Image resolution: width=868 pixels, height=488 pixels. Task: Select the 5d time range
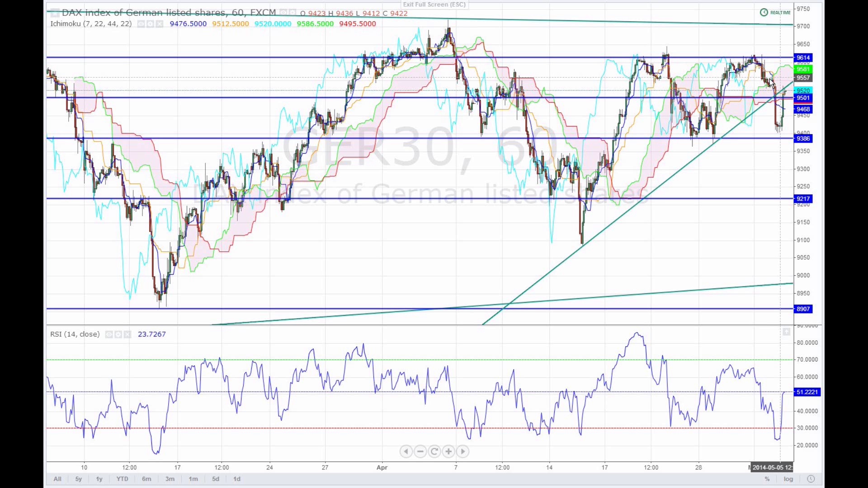coord(216,479)
